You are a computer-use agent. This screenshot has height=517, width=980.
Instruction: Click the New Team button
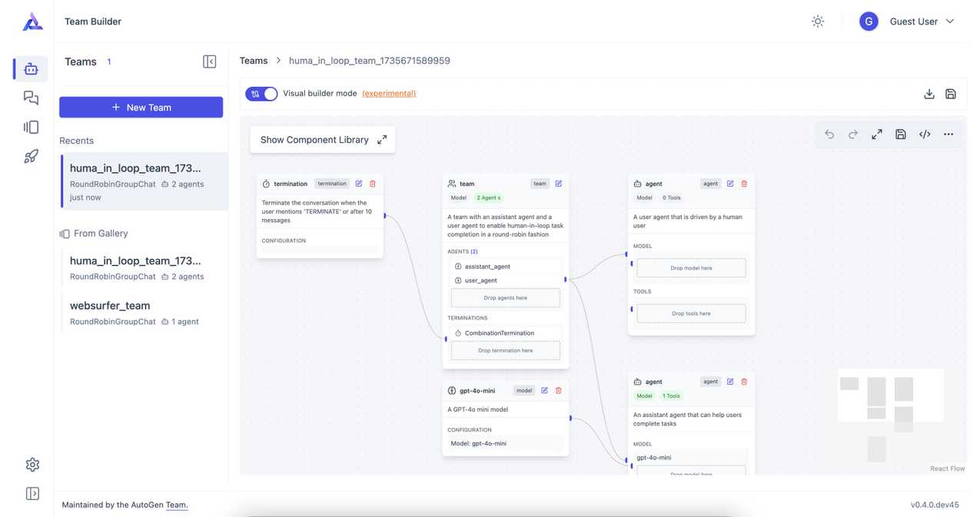coord(141,108)
